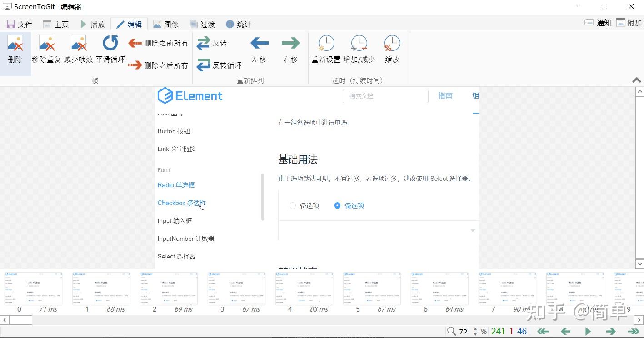Click the blue selected 备选项 radio button
Image resolution: width=644 pixels, height=338 pixels.
[x=338, y=205]
